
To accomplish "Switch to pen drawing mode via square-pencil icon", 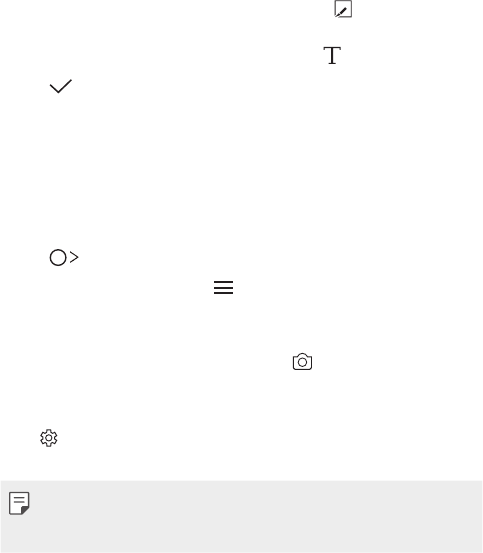I will tap(343, 9).
